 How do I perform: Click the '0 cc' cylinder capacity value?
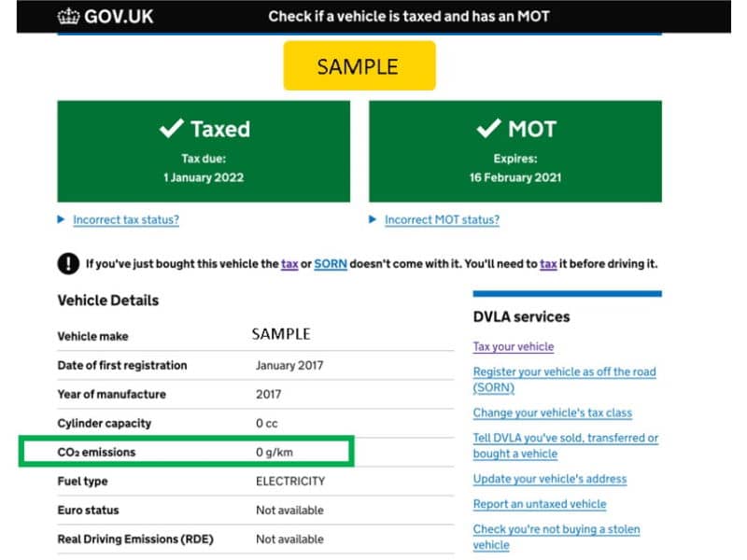267,424
